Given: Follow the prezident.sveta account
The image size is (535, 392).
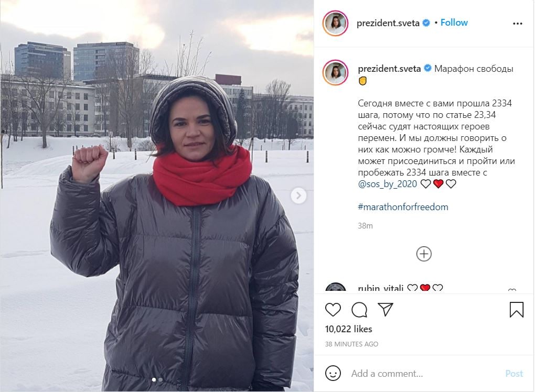Looking at the screenshot, I should tap(454, 23).
